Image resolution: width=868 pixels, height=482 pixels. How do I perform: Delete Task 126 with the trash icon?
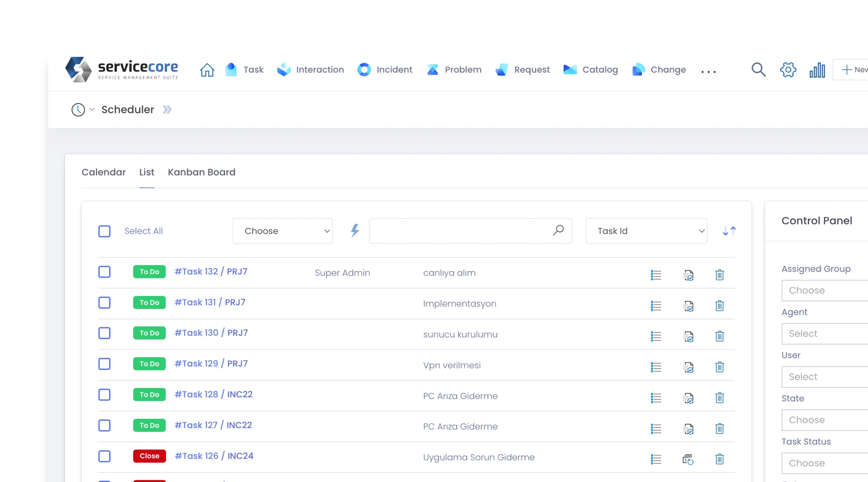click(x=719, y=459)
